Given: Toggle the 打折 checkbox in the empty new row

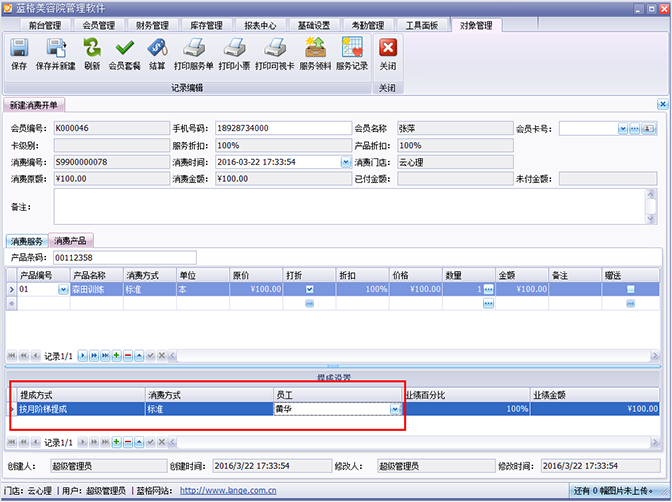Looking at the screenshot, I should (309, 304).
